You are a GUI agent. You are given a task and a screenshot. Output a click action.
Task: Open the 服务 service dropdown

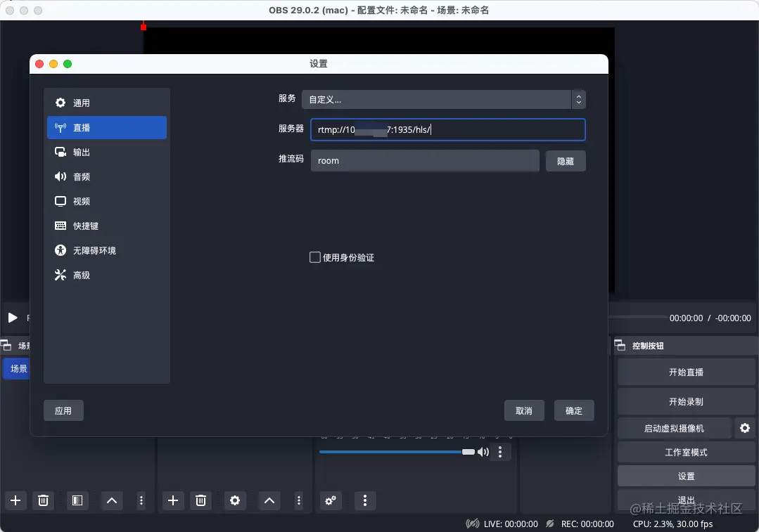[x=443, y=100]
